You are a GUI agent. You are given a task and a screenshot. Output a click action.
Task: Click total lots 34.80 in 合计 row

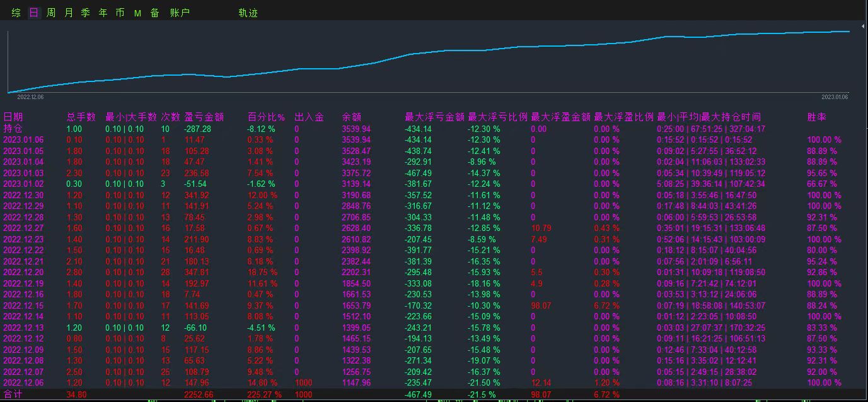(x=76, y=395)
